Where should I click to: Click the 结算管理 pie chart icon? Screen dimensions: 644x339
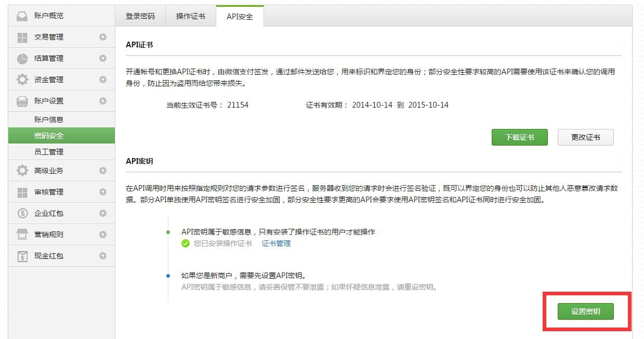(x=22, y=59)
